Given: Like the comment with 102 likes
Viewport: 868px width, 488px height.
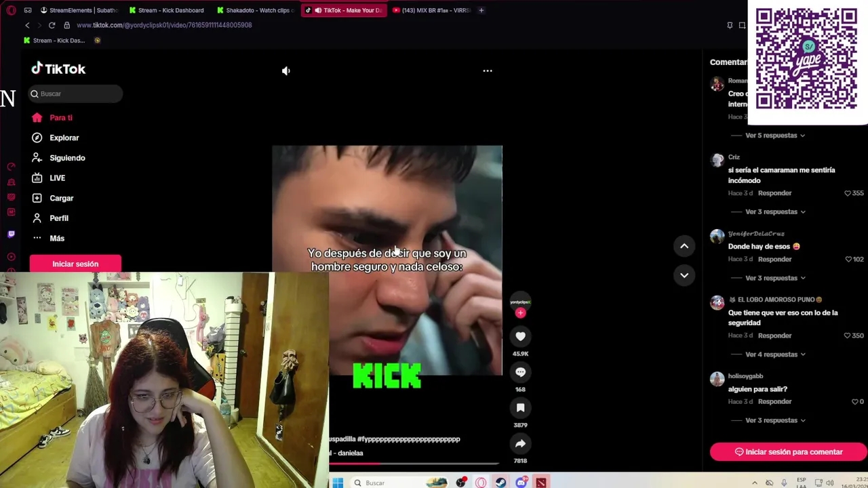Looking at the screenshot, I should tap(848, 259).
